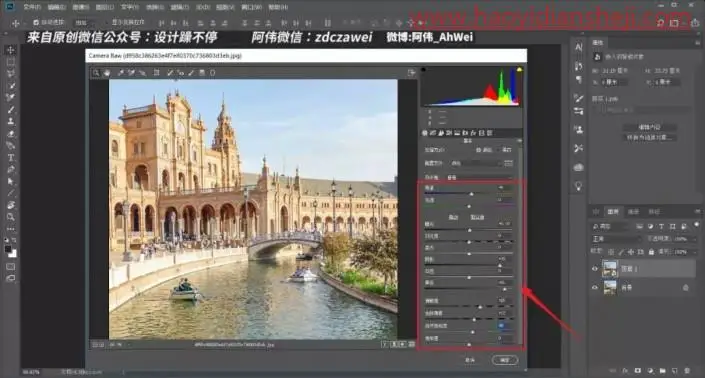Click Cancel in the Camera Raw dialog
Screen dimensions: 705x378
470,360
